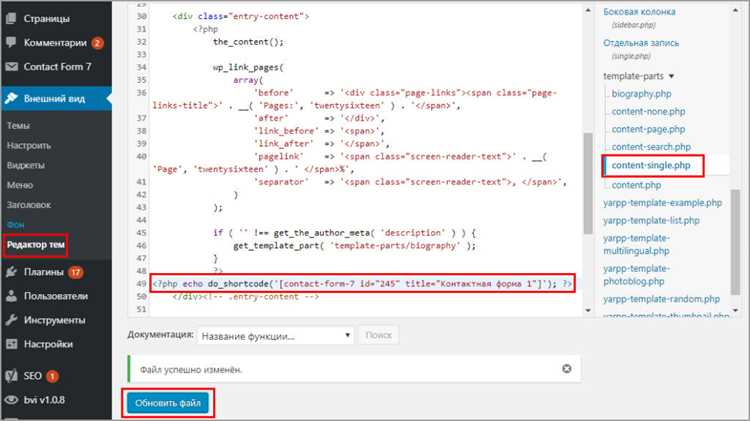
Task: Click the get_template_part biography code line
Action: [354, 245]
